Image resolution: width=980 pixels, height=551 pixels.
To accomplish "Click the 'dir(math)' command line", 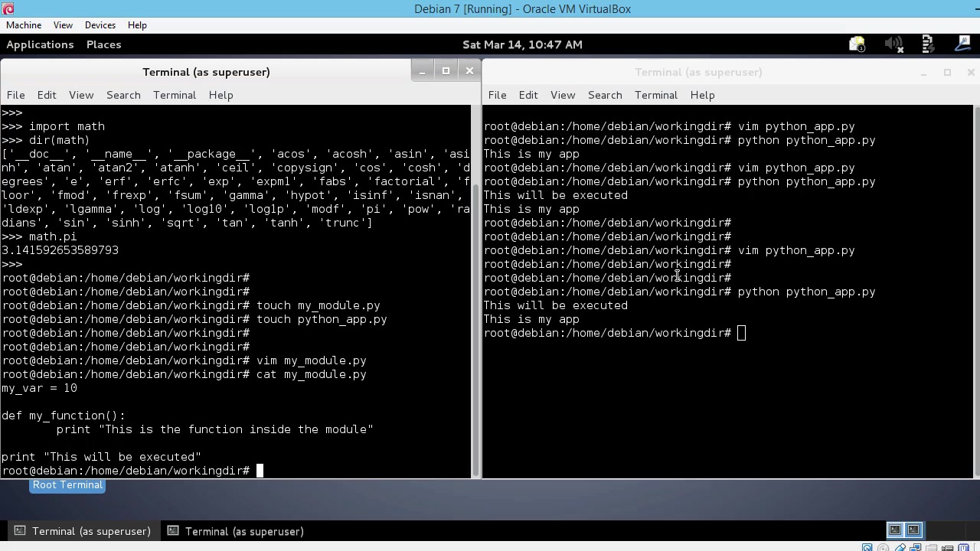I will coord(46,140).
